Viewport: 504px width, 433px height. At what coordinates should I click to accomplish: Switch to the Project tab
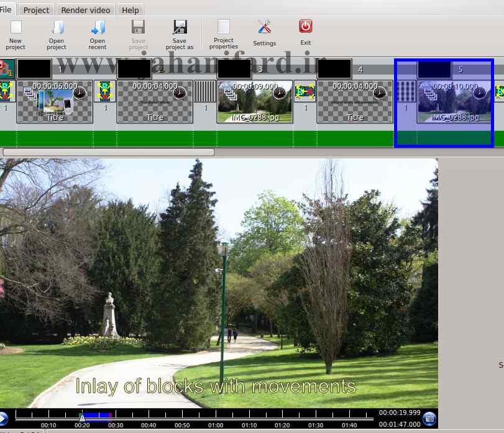[x=36, y=10]
